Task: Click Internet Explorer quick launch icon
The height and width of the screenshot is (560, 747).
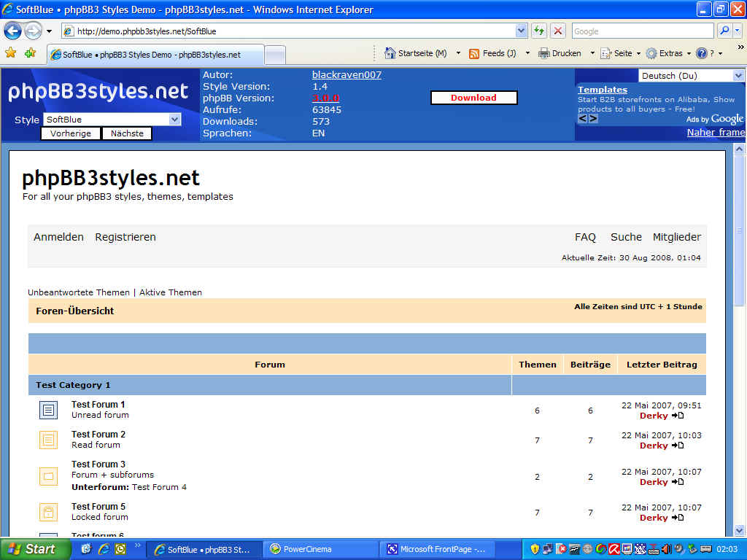Action: (104, 549)
